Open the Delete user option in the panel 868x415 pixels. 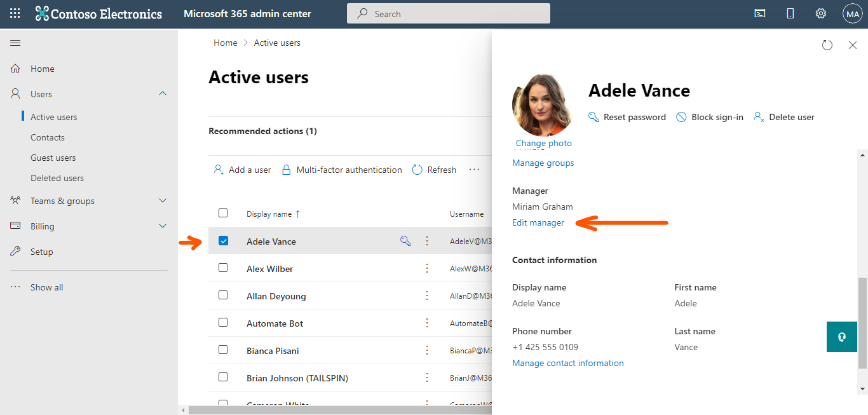click(783, 117)
